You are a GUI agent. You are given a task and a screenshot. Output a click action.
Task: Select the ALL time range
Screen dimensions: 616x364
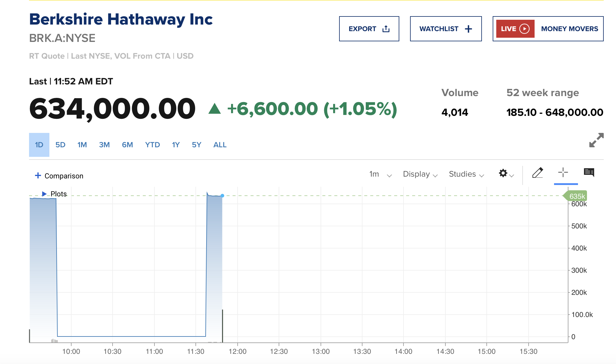pyautogui.click(x=220, y=145)
